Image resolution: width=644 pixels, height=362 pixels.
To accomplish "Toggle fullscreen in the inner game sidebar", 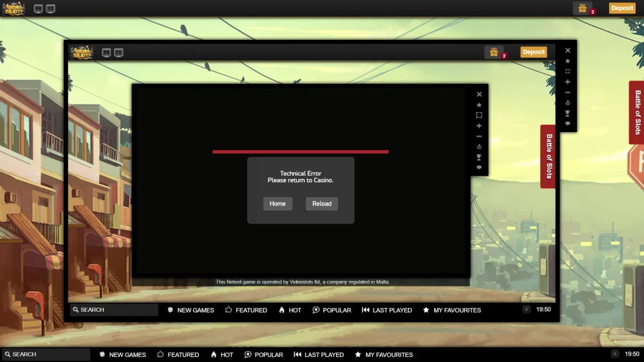I will click(x=479, y=115).
